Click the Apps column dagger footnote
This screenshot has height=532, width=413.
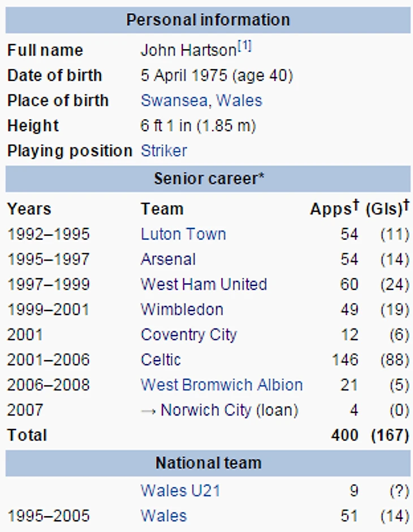356,205
